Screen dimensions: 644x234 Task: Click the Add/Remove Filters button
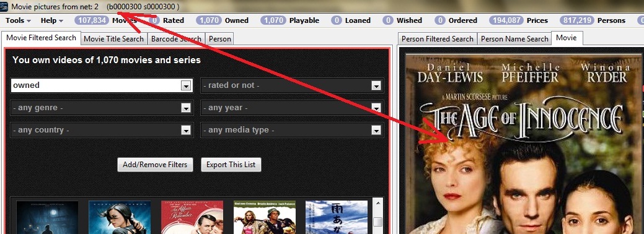tap(155, 165)
